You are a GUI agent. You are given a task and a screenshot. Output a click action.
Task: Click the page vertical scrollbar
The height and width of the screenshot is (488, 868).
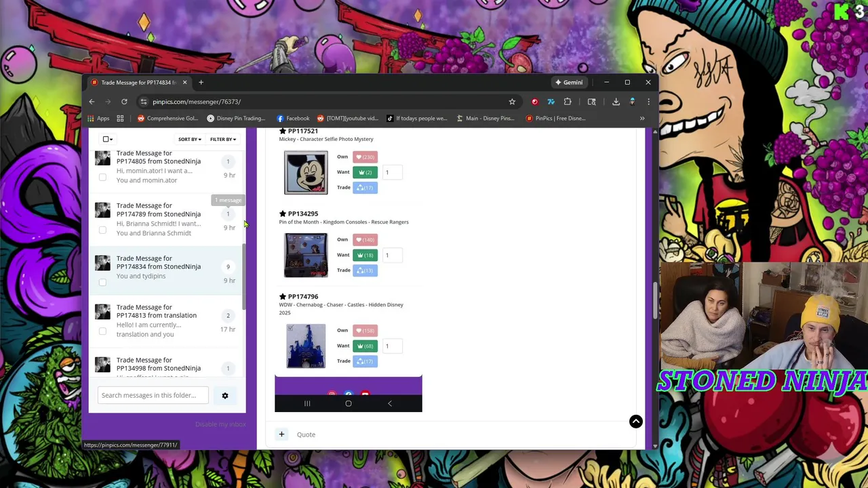tap(654, 301)
